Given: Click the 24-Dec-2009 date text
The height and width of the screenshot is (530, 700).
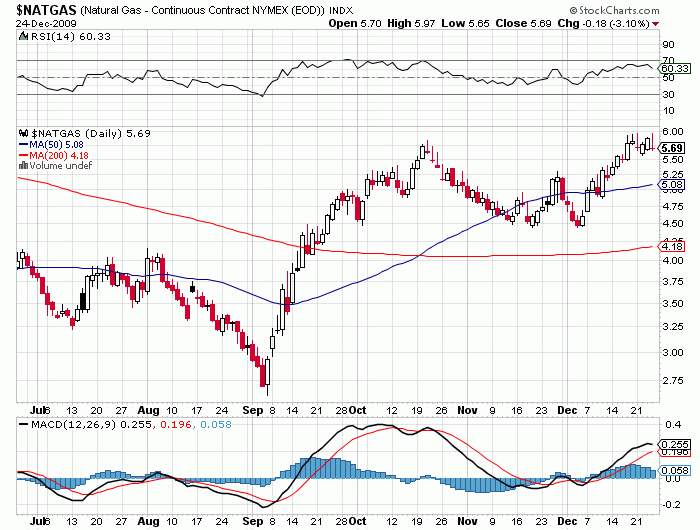Looking at the screenshot, I should coord(37,23).
